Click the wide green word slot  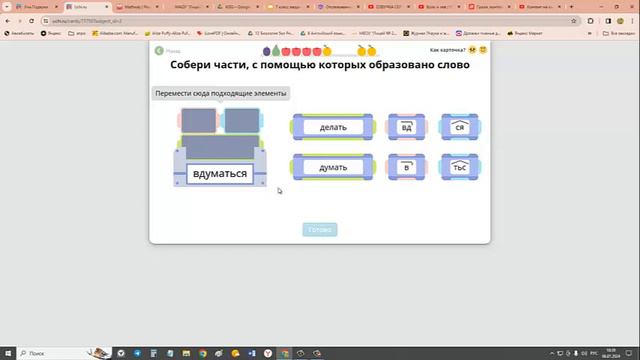pyautogui.click(x=220, y=147)
